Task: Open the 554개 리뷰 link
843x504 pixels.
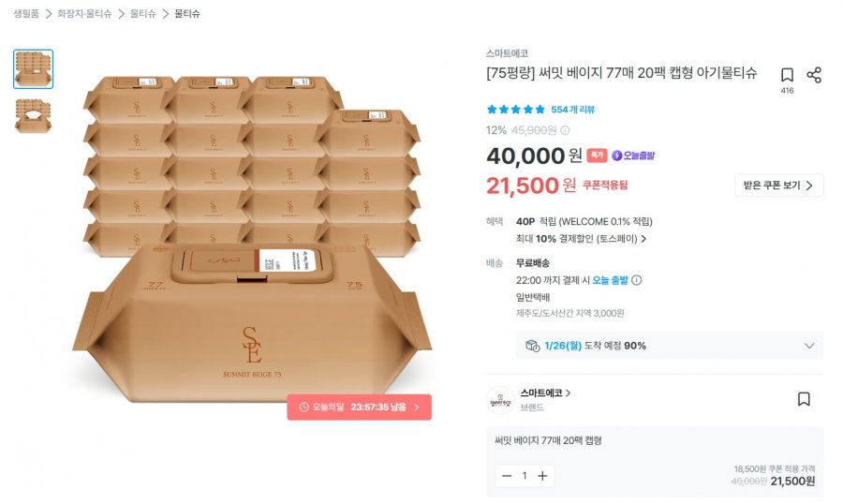Action: 570,110
